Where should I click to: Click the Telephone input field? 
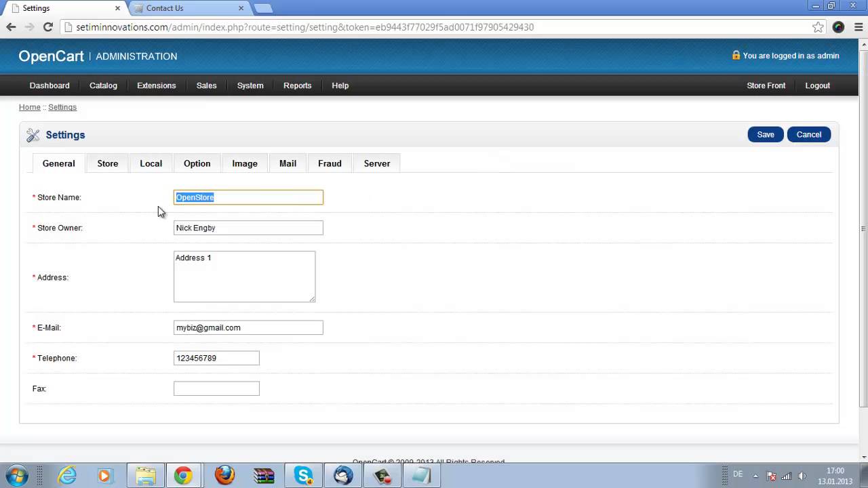click(216, 358)
